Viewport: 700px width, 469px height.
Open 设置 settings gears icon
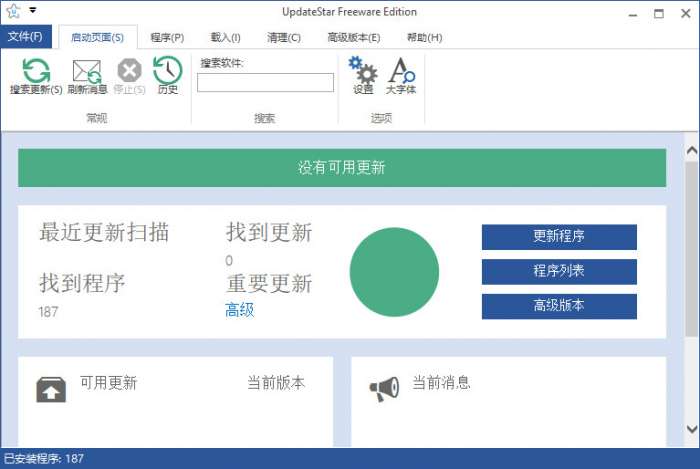pyautogui.click(x=362, y=71)
